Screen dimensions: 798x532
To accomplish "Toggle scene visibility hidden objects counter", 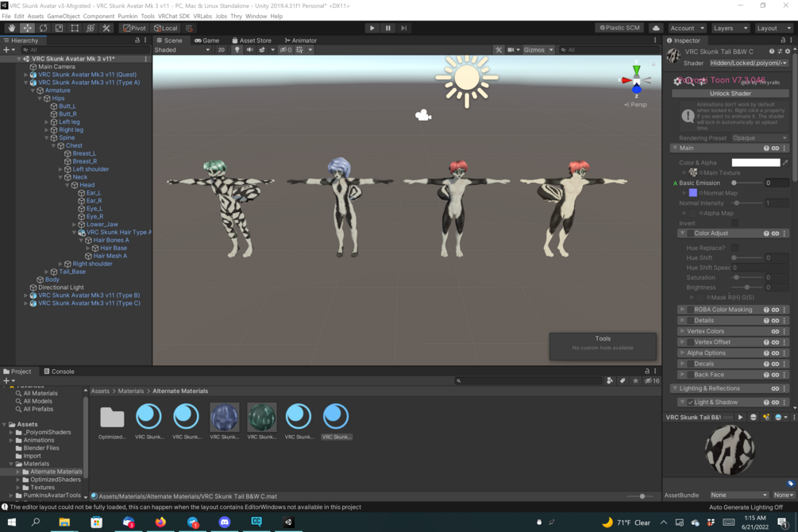I will pyautogui.click(x=286, y=50).
